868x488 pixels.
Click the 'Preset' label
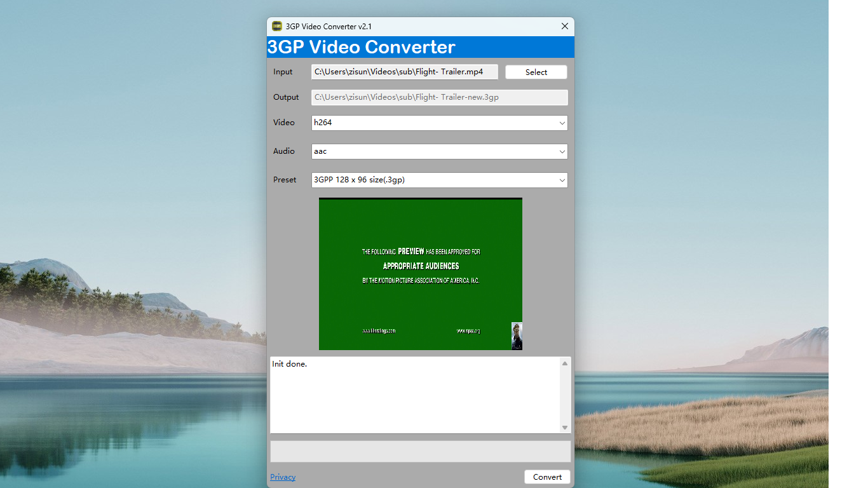[285, 180]
